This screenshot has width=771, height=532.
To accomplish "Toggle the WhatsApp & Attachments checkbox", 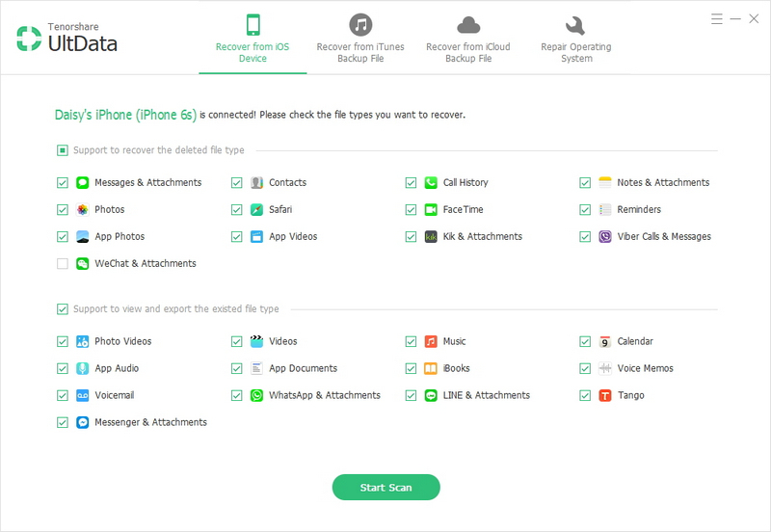I will [236, 396].
